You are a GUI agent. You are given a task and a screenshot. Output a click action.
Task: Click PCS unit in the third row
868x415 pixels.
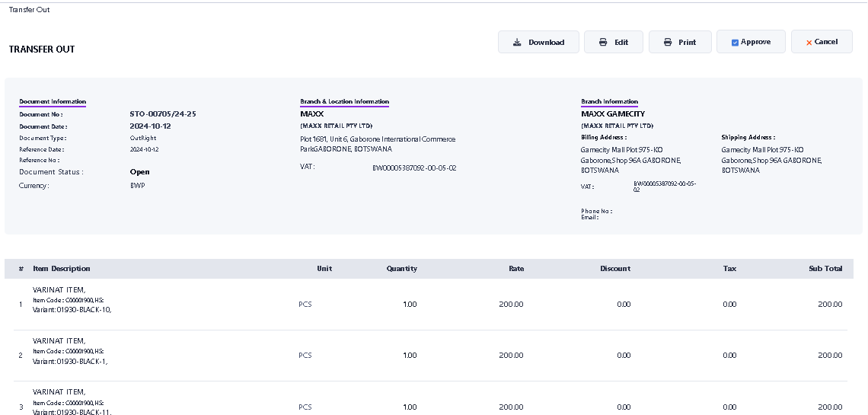tap(305, 407)
